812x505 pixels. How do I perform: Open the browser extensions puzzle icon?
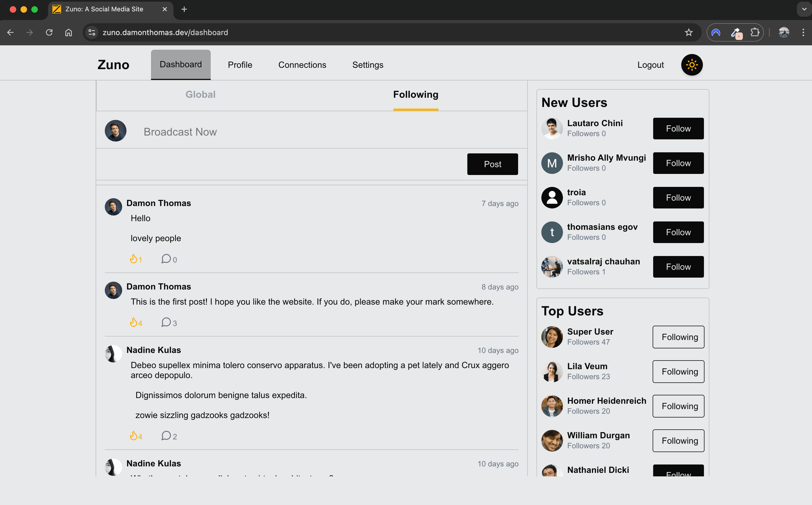754,32
